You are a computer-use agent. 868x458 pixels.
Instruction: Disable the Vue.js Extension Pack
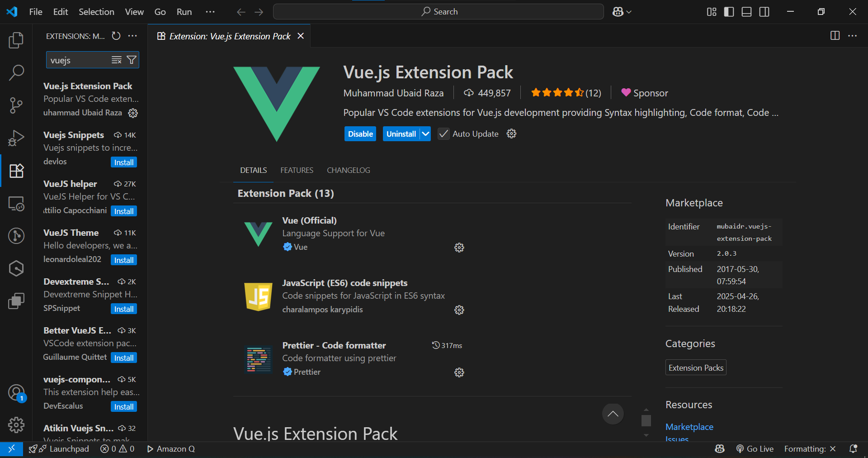360,134
